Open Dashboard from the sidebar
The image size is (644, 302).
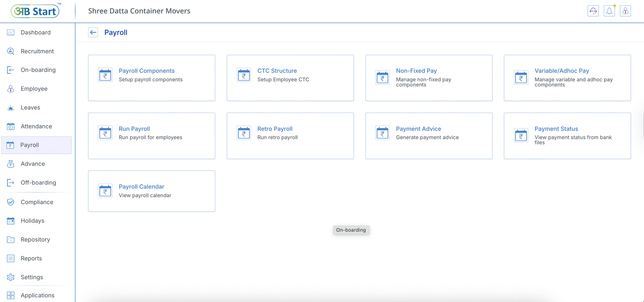tap(35, 33)
